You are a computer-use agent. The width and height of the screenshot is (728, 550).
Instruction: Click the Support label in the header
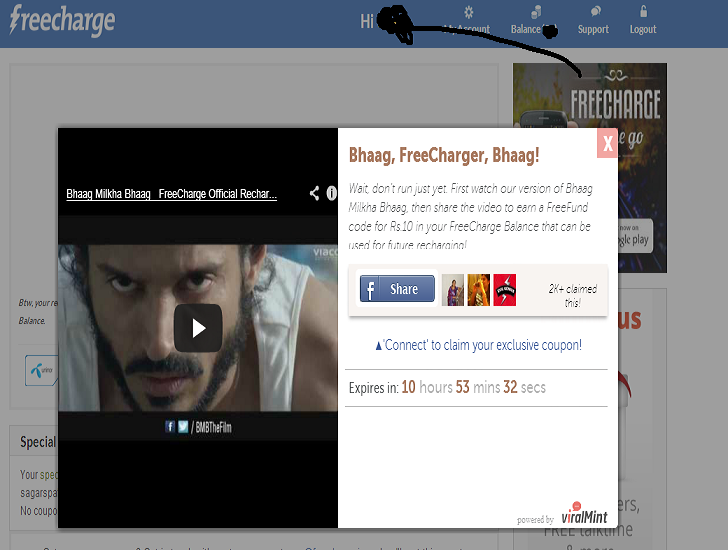(593, 29)
